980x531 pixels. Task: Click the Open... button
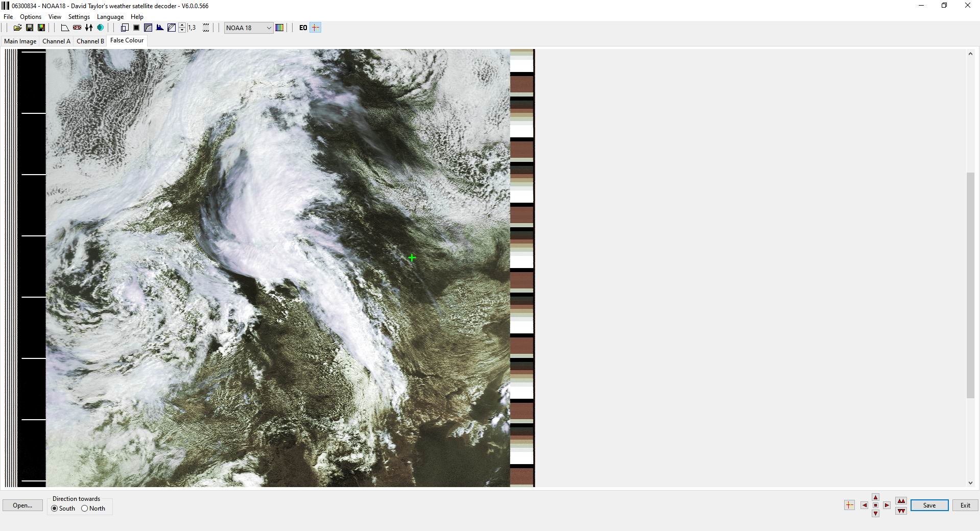click(22, 505)
